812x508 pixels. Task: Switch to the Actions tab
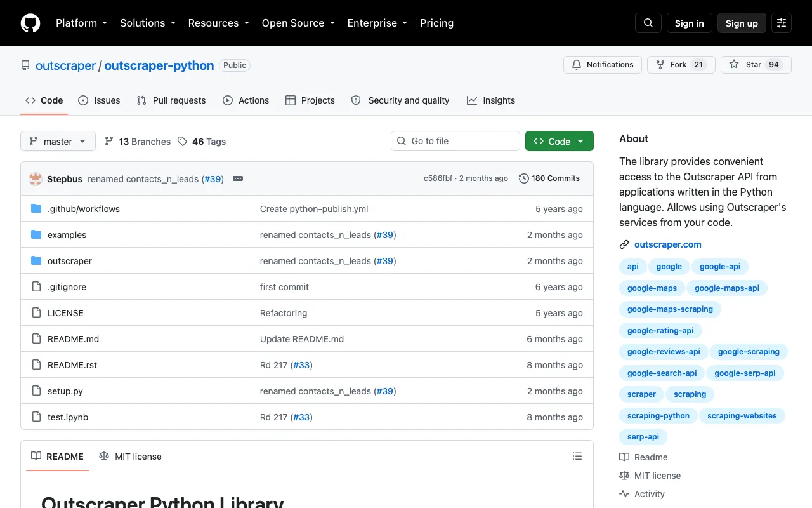click(x=246, y=100)
